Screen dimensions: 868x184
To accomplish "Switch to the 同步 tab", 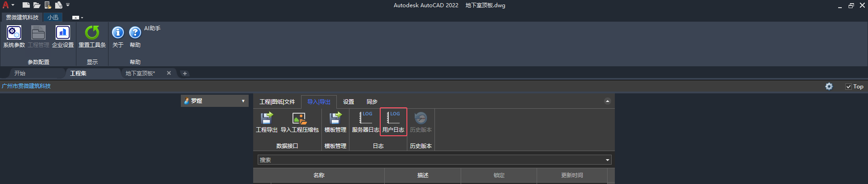I will pos(372,102).
